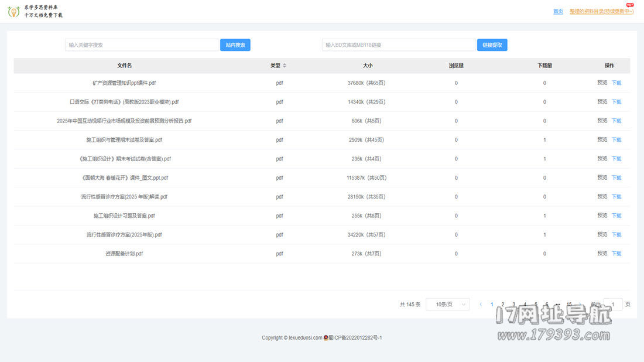Go to page 2 in pagination
The image size is (644, 362).
point(503,305)
